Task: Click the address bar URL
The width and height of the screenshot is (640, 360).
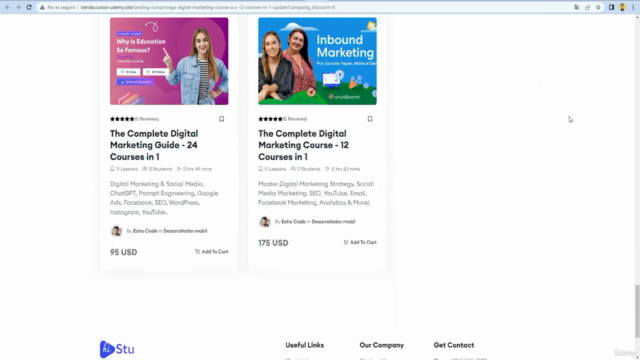Action: click(208, 7)
